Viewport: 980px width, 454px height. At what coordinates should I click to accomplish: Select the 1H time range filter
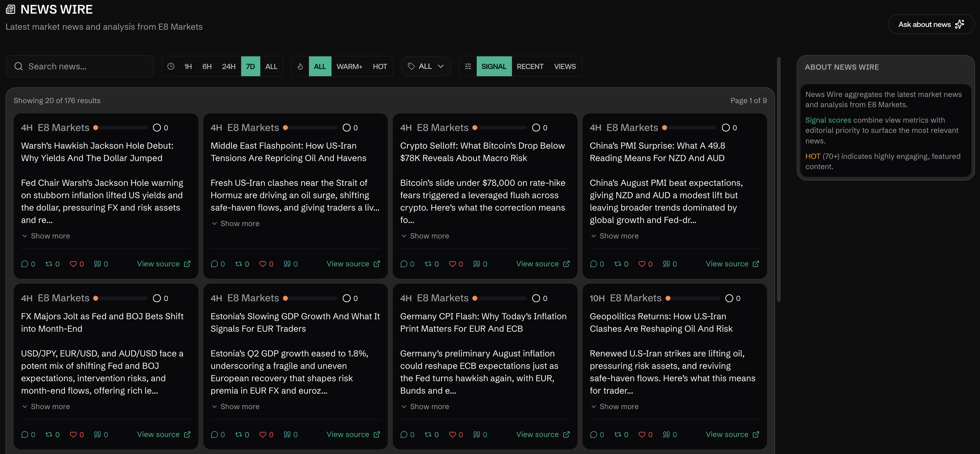click(188, 66)
